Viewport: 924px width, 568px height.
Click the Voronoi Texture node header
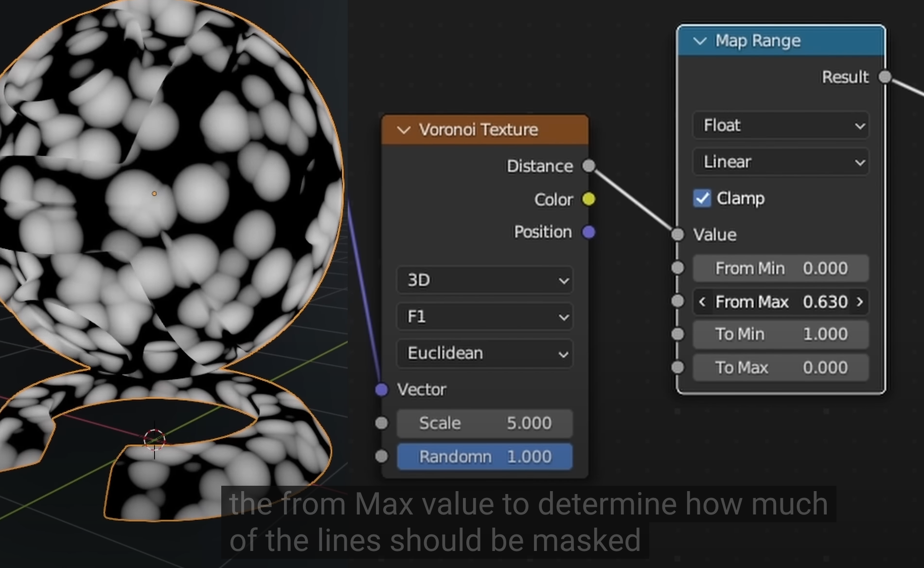pos(485,130)
